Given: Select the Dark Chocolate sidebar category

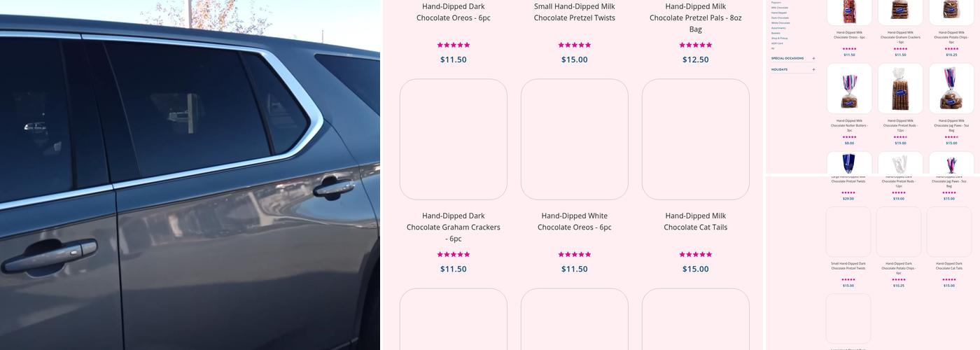Looking at the screenshot, I should (779, 17).
